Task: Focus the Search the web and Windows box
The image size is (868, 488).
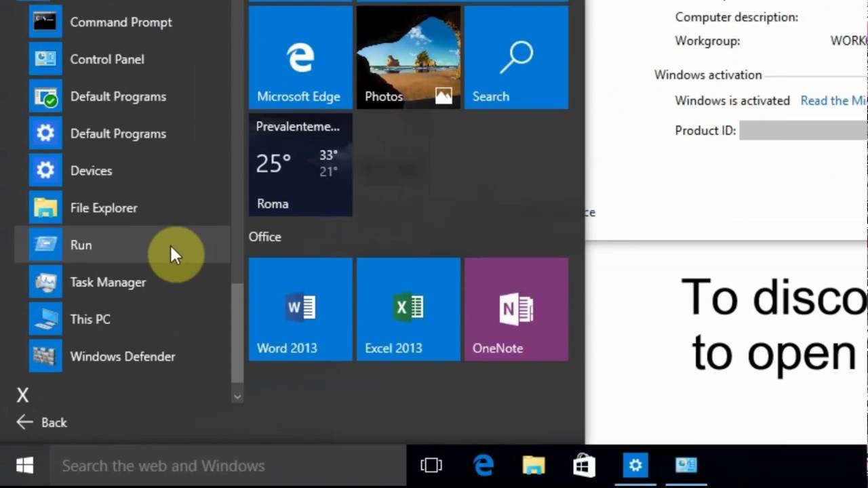Action: 228,466
